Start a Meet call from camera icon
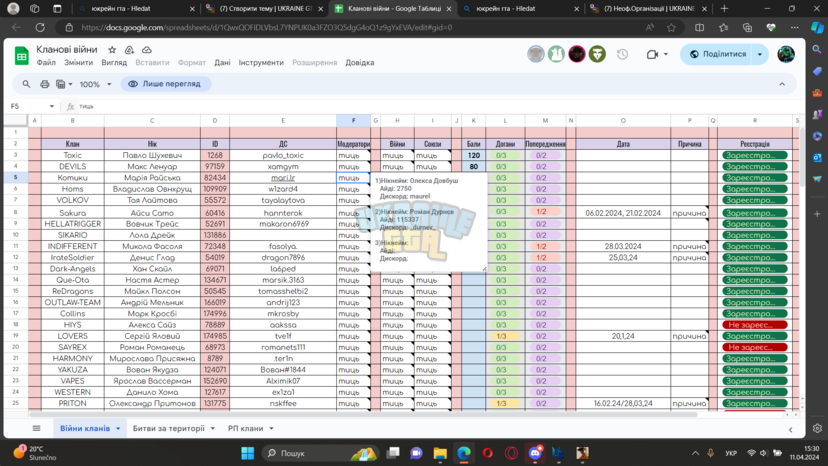This screenshot has width=828, height=466. (x=652, y=54)
